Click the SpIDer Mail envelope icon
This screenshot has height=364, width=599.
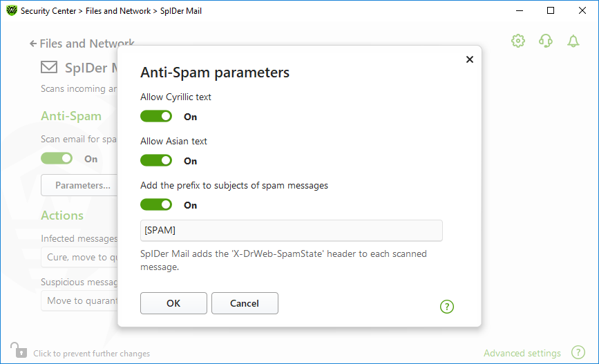pyautogui.click(x=49, y=67)
